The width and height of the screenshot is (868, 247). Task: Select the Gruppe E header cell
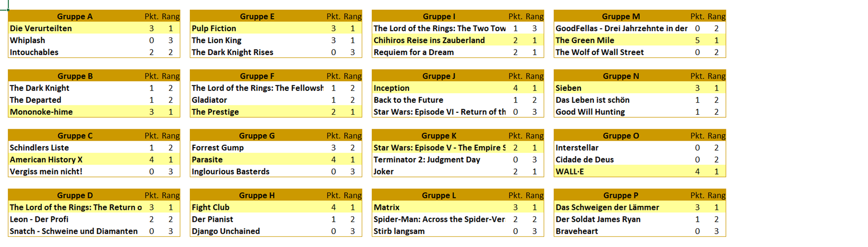tap(257, 16)
